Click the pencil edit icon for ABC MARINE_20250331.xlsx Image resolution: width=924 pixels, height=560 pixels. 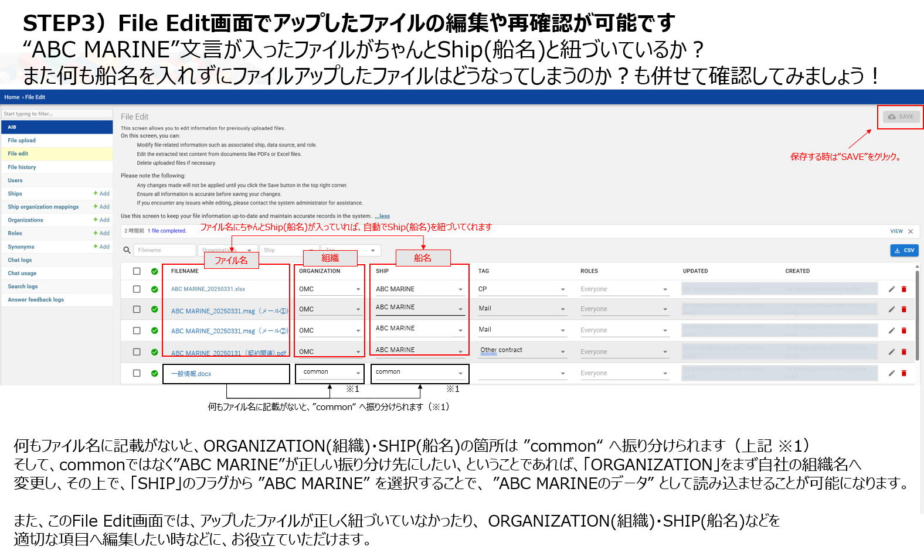(x=891, y=289)
